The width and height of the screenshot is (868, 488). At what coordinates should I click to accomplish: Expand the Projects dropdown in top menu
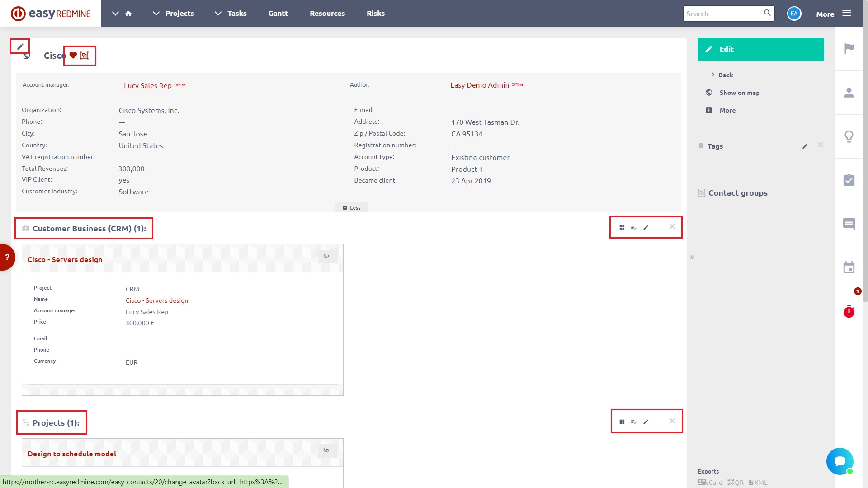click(x=156, y=14)
